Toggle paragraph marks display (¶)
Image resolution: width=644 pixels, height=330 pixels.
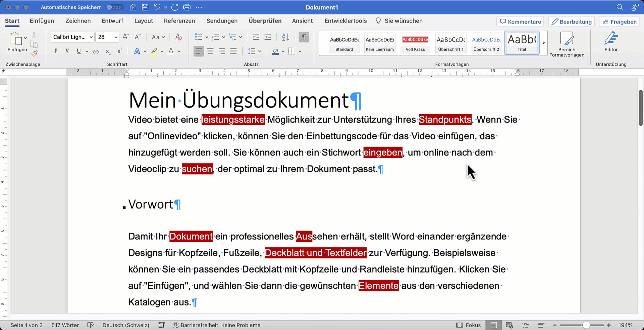click(x=304, y=37)
